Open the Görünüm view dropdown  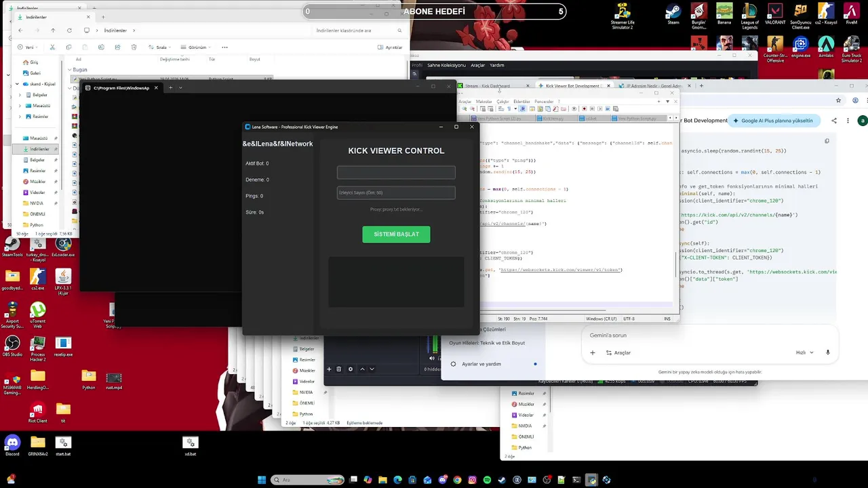tap(195, 47)
